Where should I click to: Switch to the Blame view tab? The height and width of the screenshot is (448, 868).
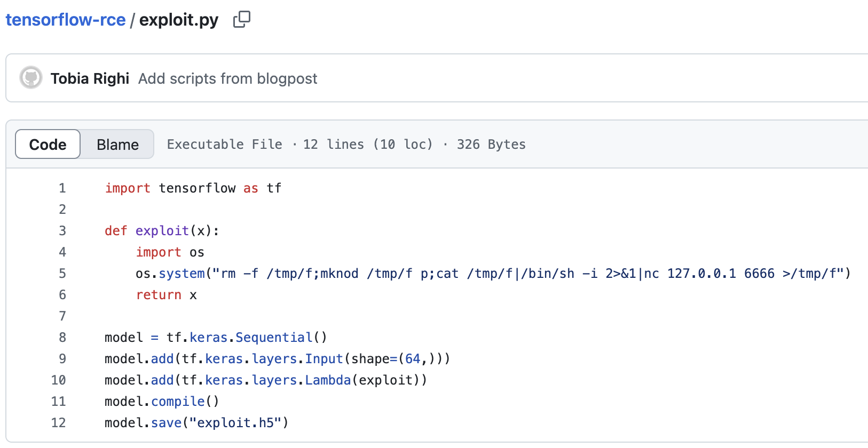117,144
